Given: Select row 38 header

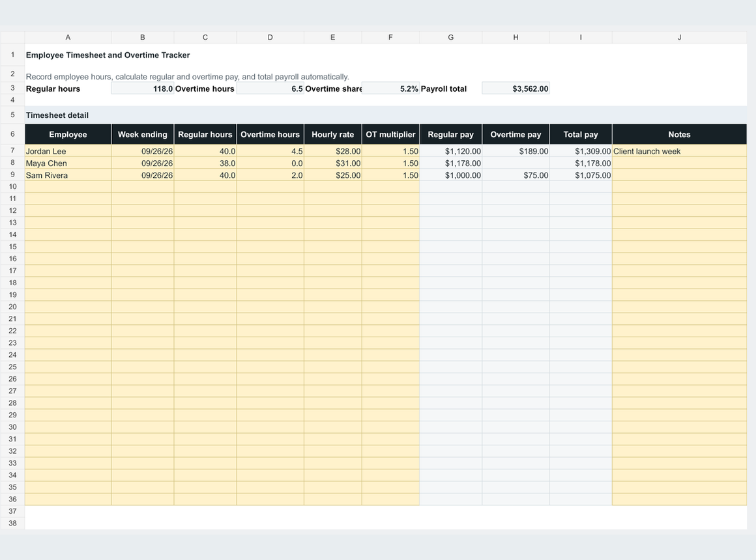Looking at the screenshot, I should (x=12, y=524).
